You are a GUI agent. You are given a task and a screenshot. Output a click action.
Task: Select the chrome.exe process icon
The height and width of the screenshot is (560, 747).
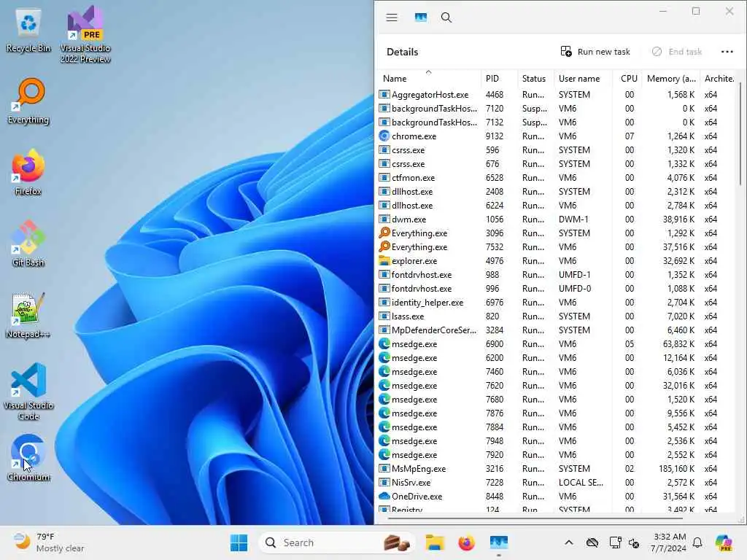click(x=384, y=136)
